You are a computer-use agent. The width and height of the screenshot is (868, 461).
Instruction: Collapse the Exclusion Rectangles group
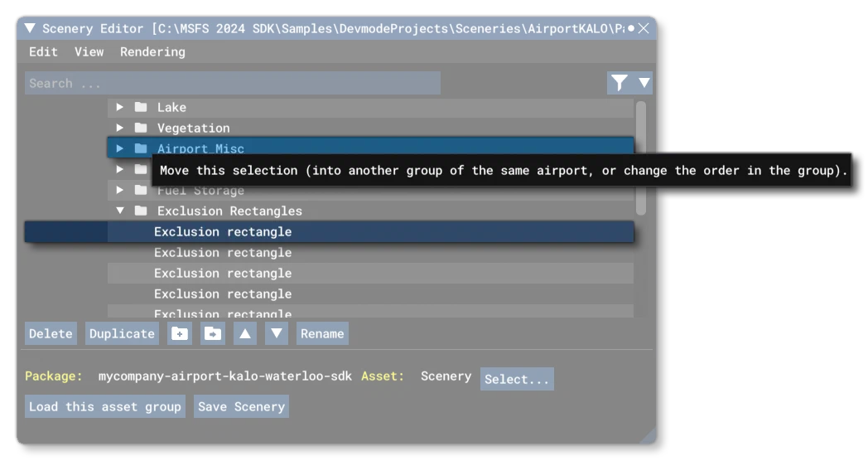[x=119, y=211]
